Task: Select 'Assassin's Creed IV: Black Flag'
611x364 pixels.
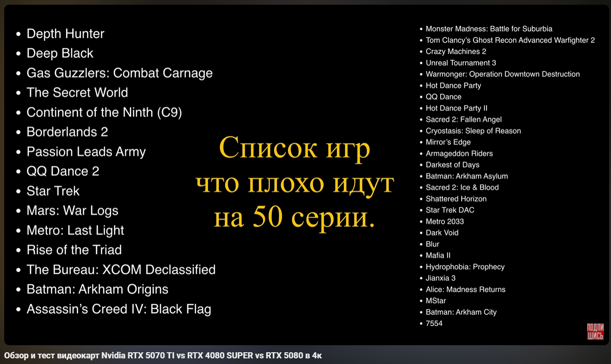Action: coord(119,309)
